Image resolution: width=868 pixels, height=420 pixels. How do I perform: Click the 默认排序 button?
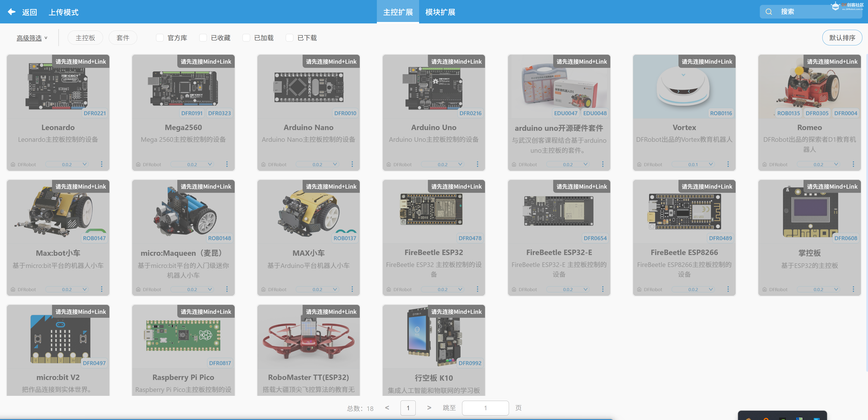[842, 37]
